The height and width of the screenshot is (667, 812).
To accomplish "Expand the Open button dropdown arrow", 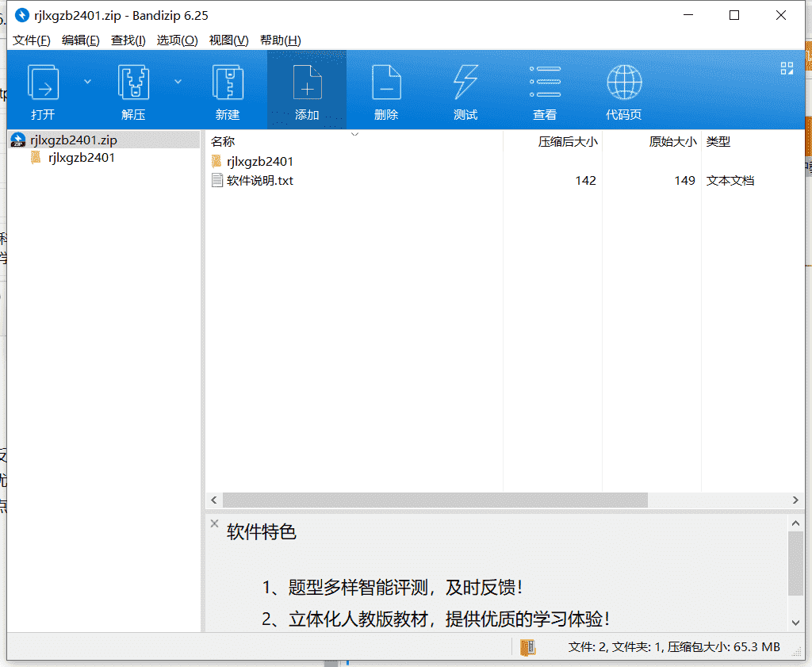I will 87,82.
